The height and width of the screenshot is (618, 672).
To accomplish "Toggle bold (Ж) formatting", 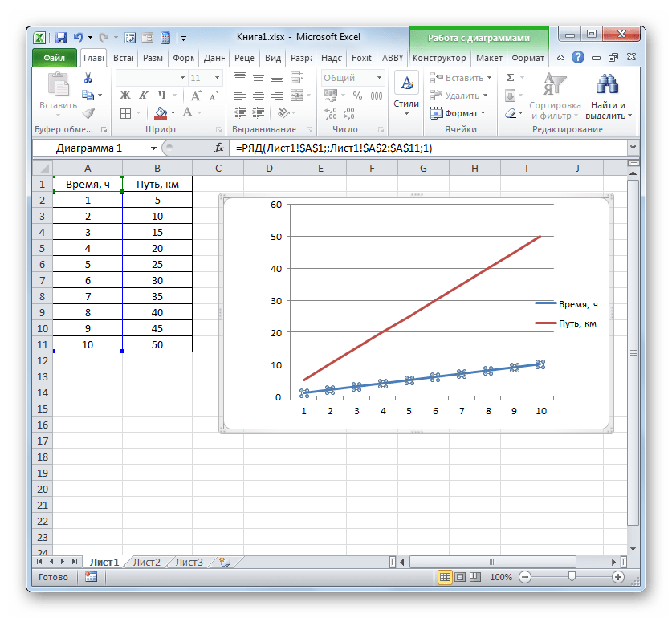I will click(x=125, y=96).
